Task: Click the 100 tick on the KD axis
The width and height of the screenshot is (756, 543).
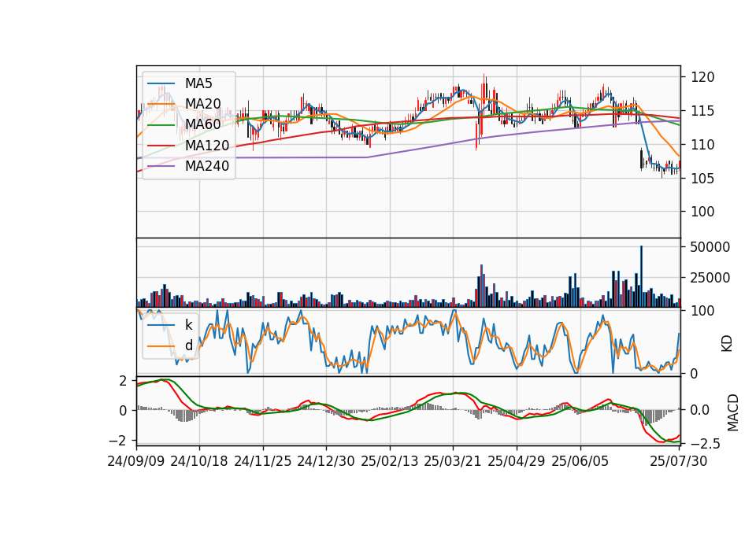Action: [x=702, y=311]
